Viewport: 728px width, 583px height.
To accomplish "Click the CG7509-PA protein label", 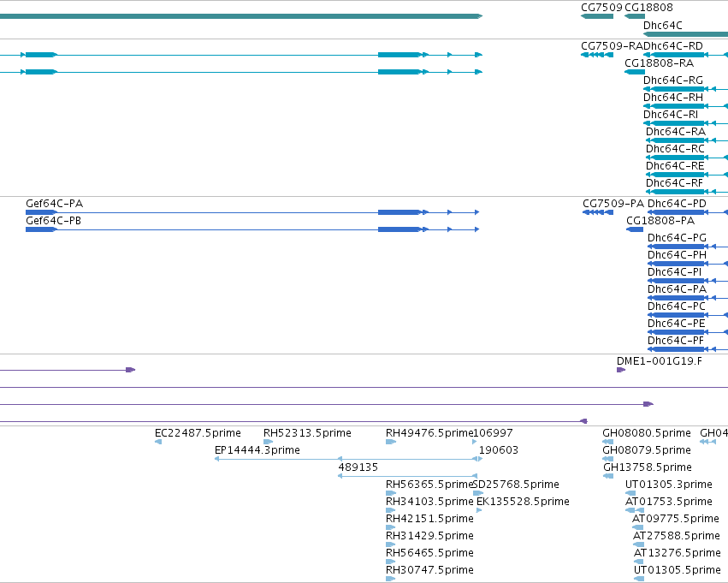I will coord(613,204).
